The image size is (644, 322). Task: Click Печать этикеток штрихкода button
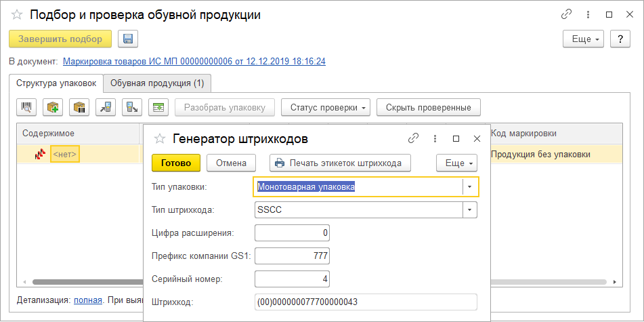(342, 163)
